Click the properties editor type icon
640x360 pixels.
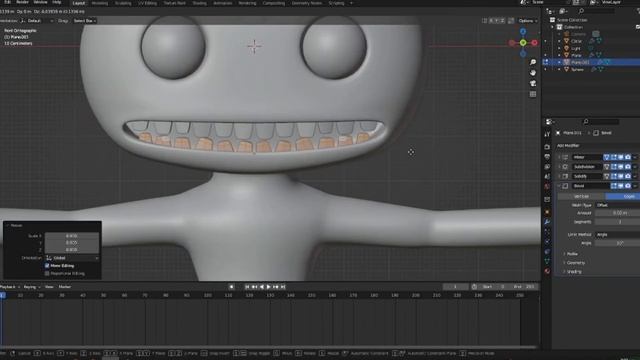[551, 122]
